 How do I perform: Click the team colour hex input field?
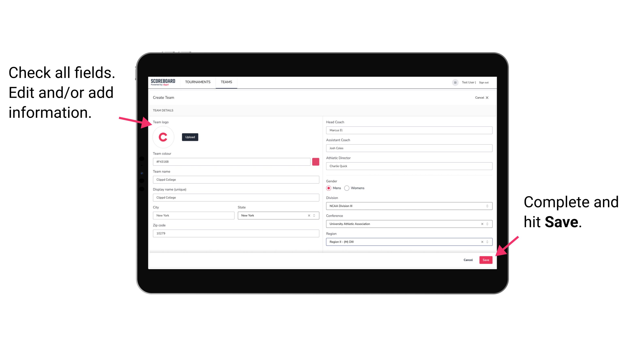coord(232,161)
